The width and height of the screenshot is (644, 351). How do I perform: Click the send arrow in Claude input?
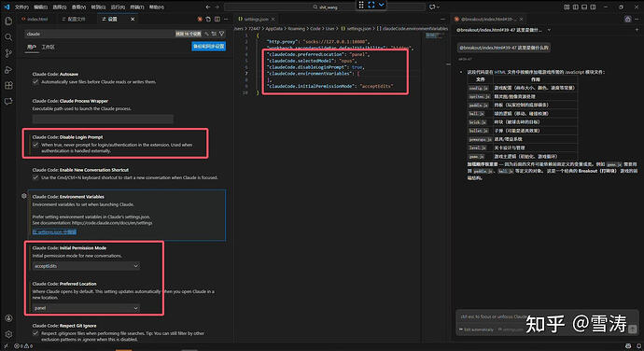click(x=633, y=329)
